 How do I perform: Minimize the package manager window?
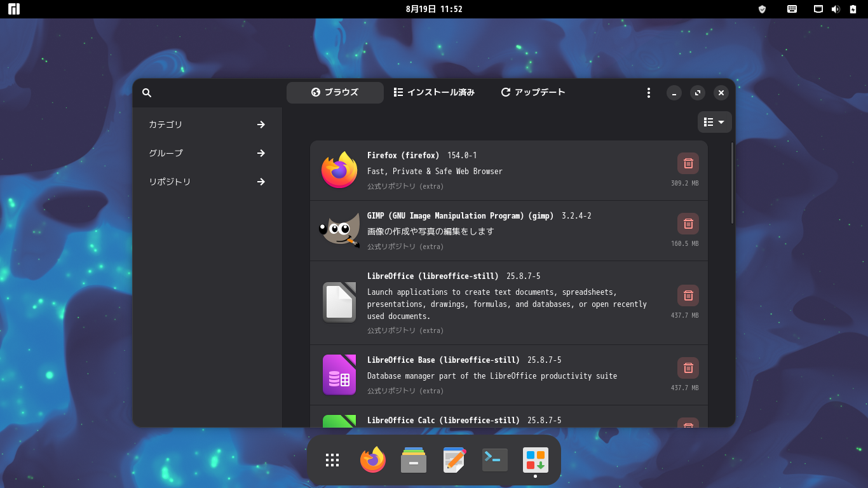[674, 93]
